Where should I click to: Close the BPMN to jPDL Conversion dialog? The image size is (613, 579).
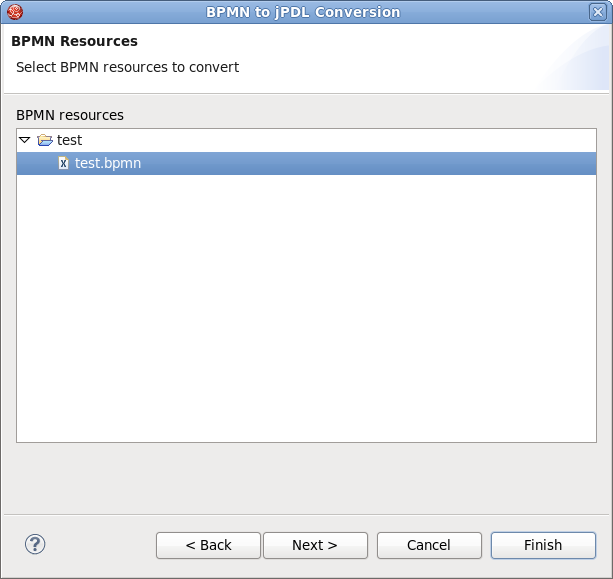(598, 12)
